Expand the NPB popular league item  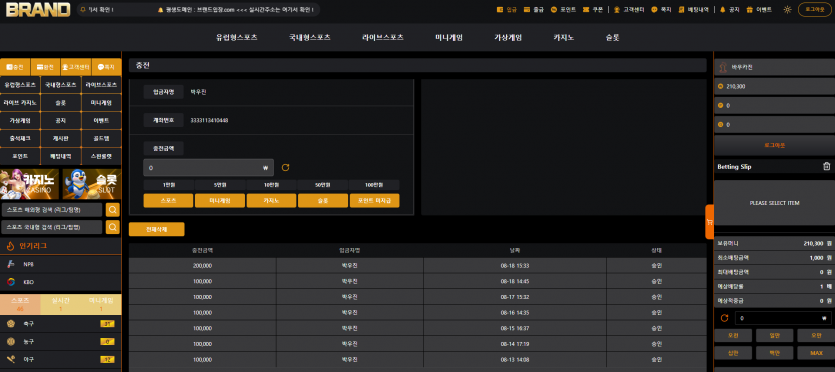tap(61, 264)
